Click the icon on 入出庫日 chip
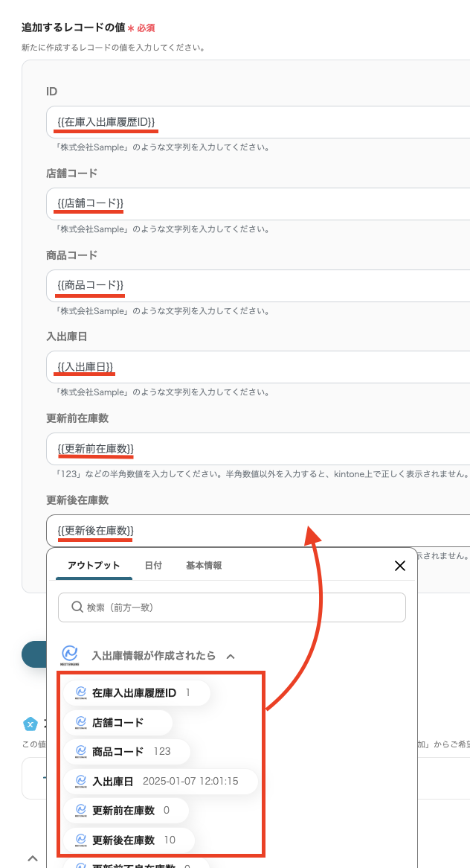Screen dimensions: 470x868 click(x=81, y=782)
